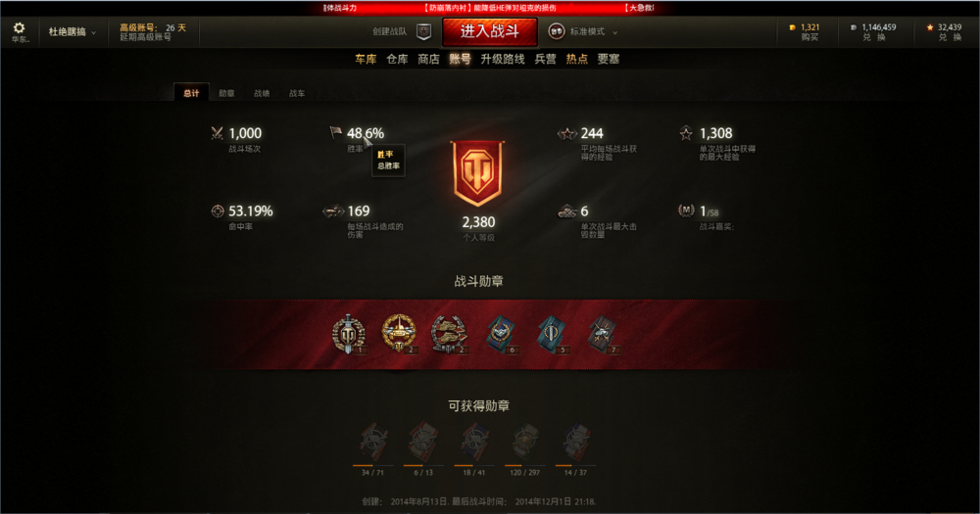Click the obtainable medal with progress 120 / 297

525,442
